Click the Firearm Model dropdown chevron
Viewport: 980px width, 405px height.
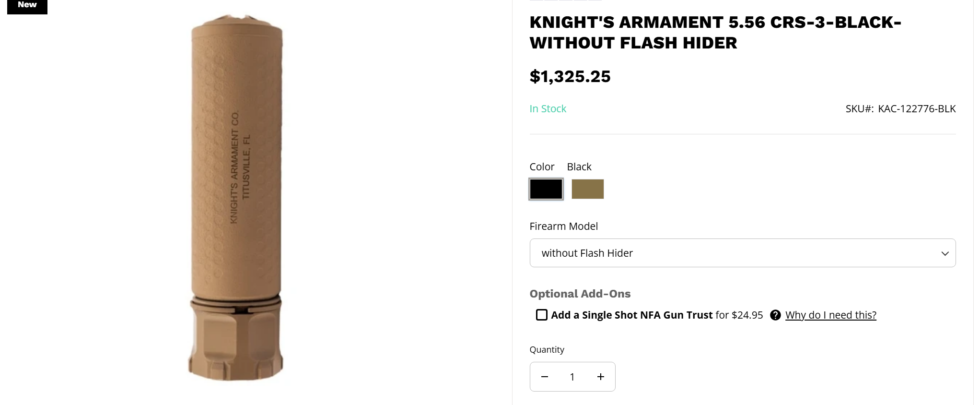[x=945, y=253]
